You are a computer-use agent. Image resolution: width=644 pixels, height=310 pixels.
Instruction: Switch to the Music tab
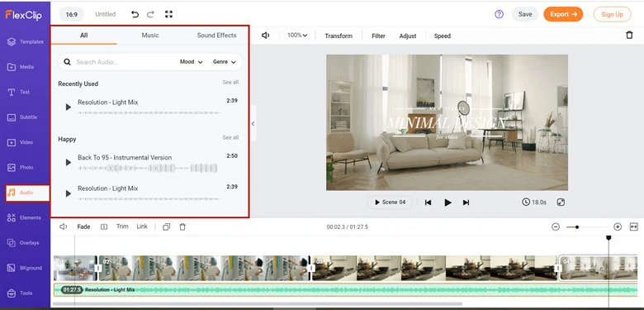coord(150,36)
